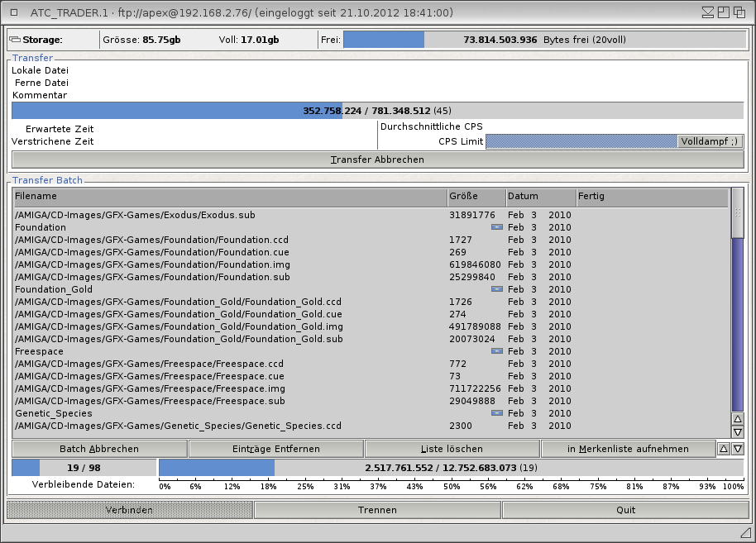
Task: Click the drive icon beside Storage
Action: [15, 40]
